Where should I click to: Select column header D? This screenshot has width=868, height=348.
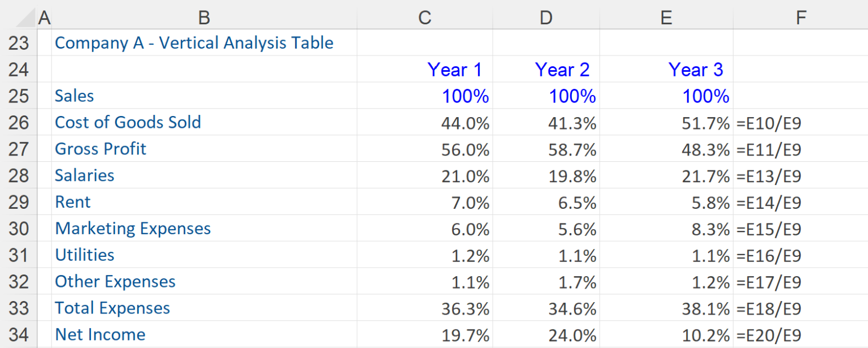545,17
